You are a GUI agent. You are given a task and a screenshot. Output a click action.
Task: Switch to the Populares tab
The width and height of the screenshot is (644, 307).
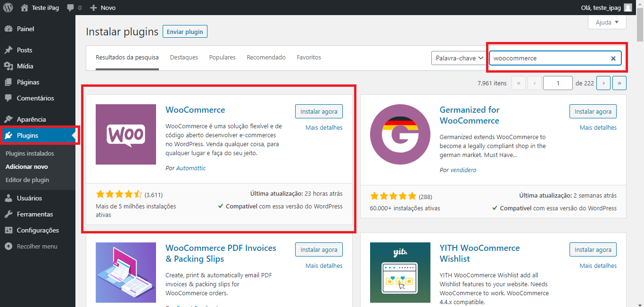[222, 58]
